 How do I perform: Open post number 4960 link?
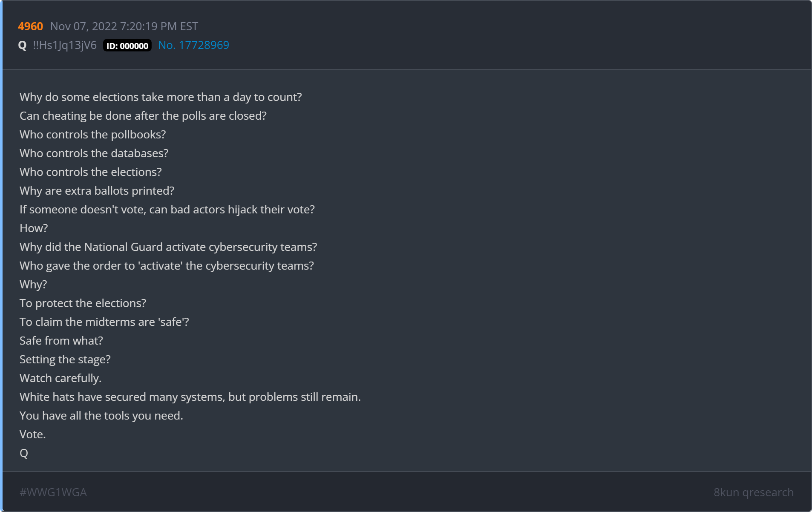click(30, 26)
